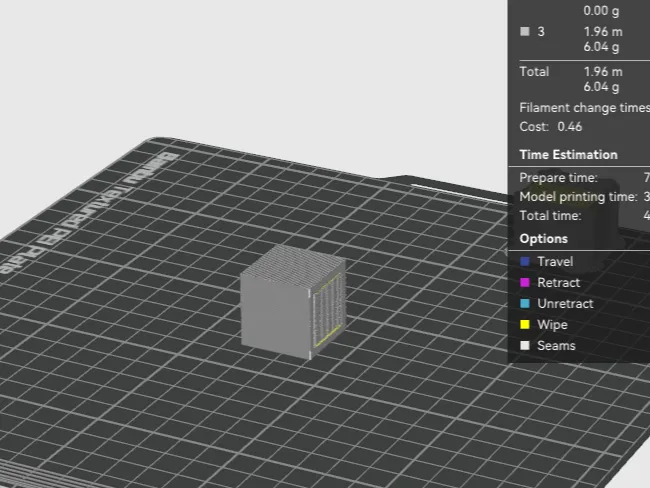Click the white Seams swatch
Viewport: 650px width, 488px height.
tap(525, 345)
